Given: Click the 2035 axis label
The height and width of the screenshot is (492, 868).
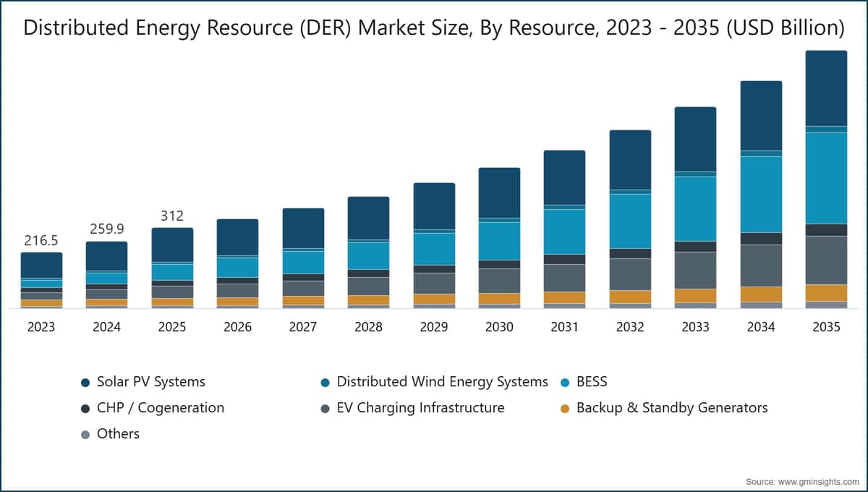Looking at the screenshot, I should click(x=827, y=327).
